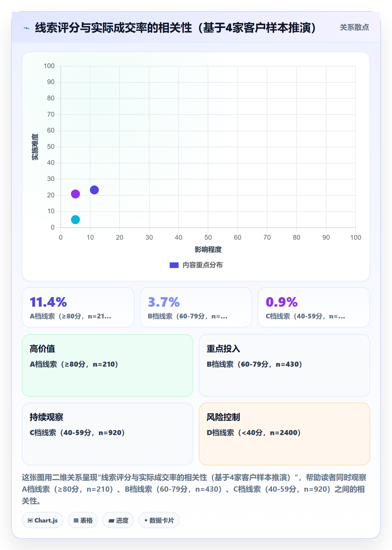Click the 进度 tag chip
392x550 pixels.
tap(118, 520)
